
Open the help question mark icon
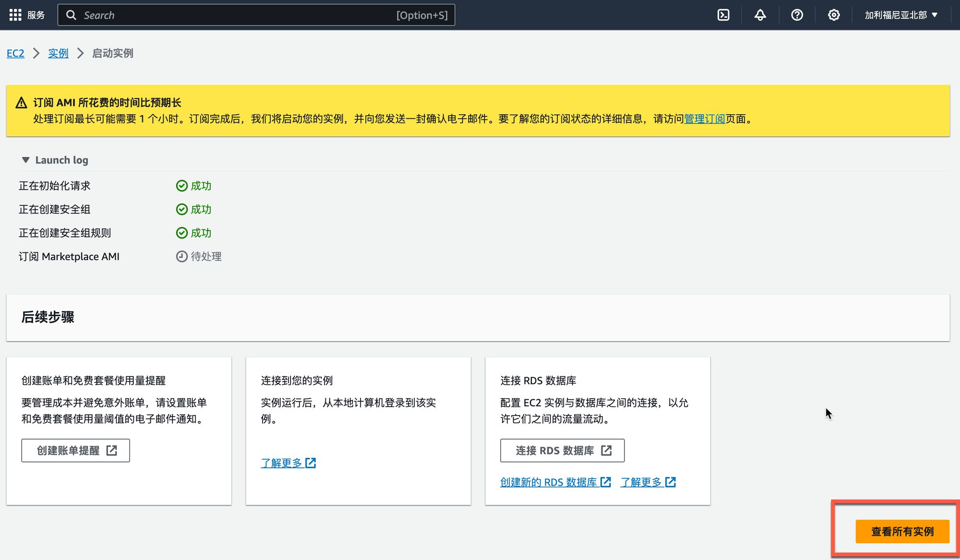coord(797,15)
